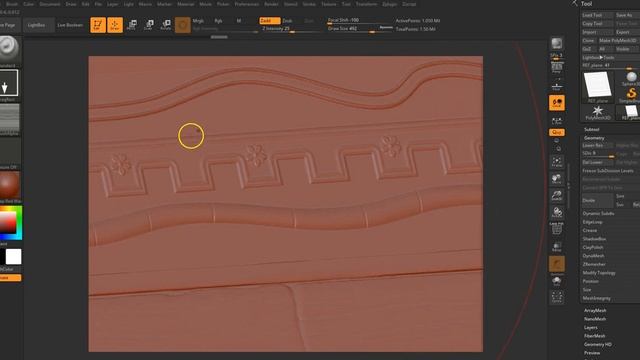
Task: Click the Gizmo 3D circle icon
Action: (183, 25)
